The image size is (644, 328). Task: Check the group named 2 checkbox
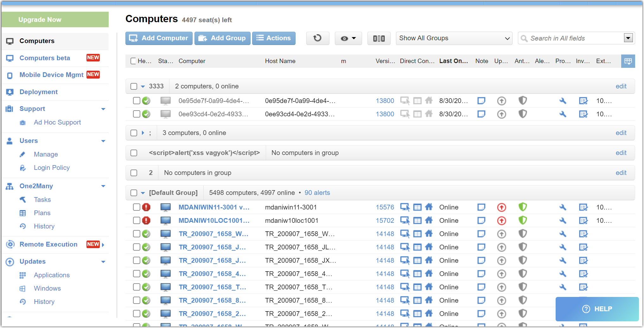134,173
